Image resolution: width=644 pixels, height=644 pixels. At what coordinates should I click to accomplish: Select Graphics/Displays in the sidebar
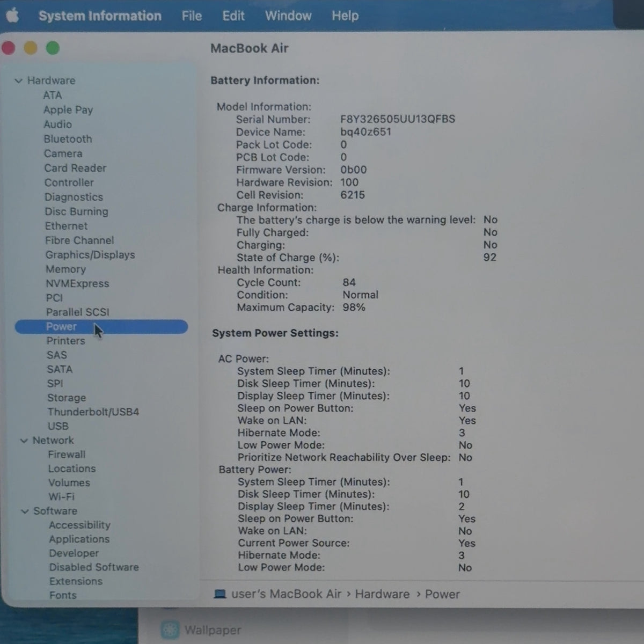tap(90, 255)
